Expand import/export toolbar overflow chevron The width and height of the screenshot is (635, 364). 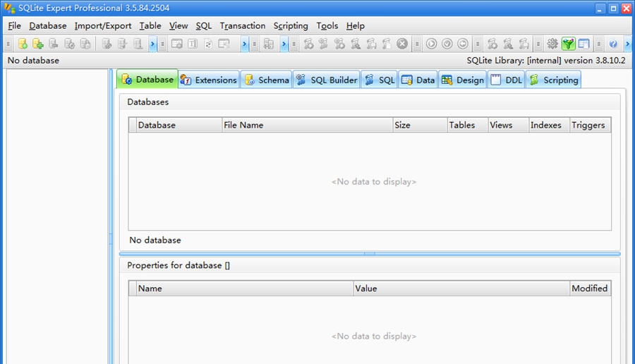click(x=284, y=44)
